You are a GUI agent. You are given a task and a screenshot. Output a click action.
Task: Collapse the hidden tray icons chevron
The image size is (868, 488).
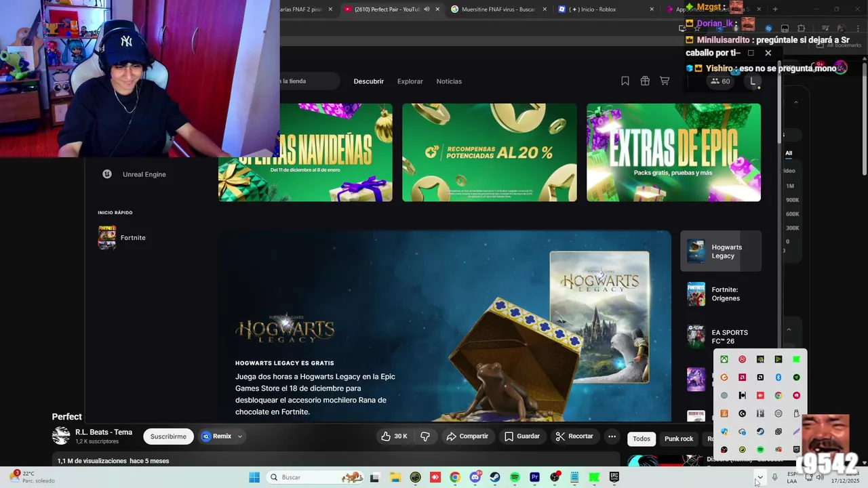tap(759, 477)
